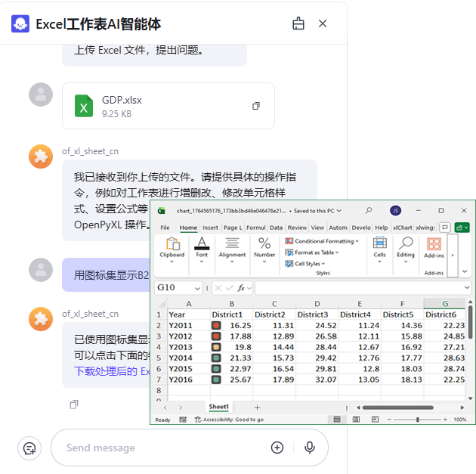Screen dimensions: 476x474
Task: Switch to Normal view icon
Action: tap(337, 420)
